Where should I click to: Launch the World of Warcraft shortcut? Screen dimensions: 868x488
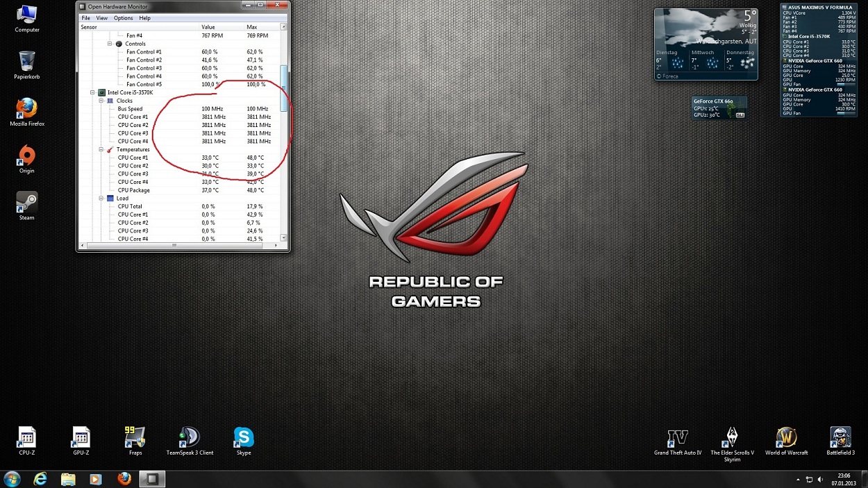pos(786,441)
